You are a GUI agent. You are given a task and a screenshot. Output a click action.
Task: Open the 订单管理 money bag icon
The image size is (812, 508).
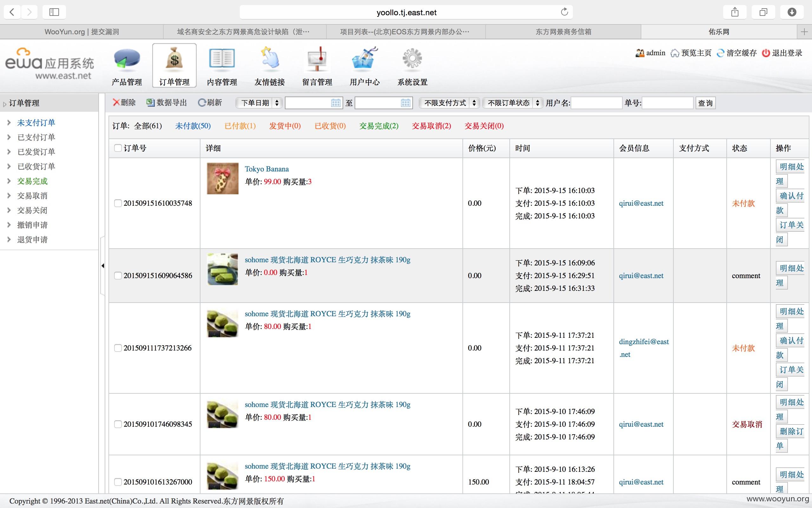(174, 58)
